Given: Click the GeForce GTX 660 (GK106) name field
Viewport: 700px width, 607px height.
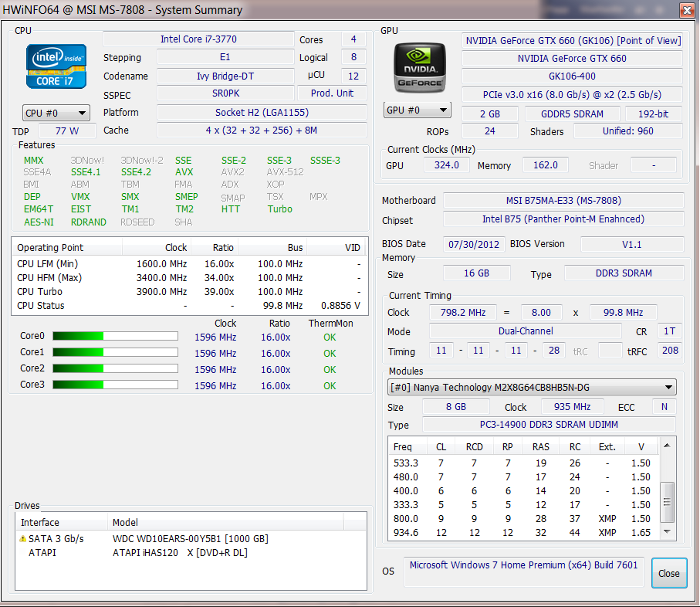Looking at the screenshot, I should (573, 41).
